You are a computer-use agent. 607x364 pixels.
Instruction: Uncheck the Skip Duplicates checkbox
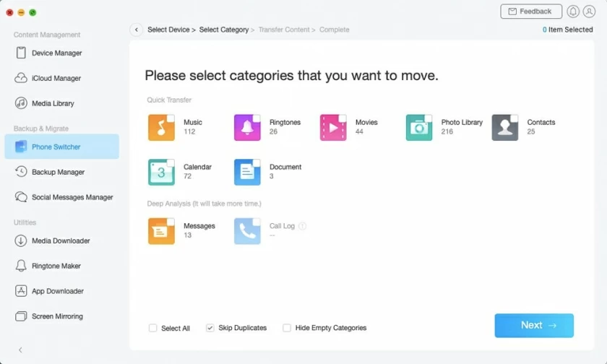pyautogui.click(x=210, y=328)
